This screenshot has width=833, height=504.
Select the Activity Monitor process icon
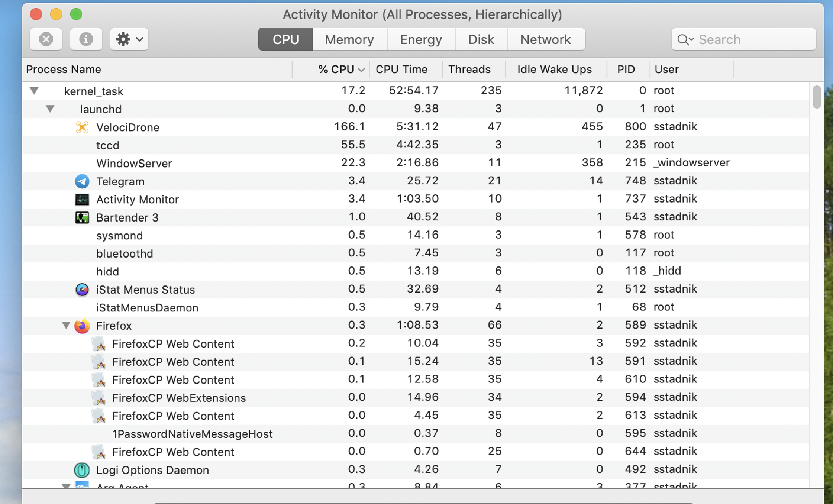pyautogui.click(x=82, y=199)
